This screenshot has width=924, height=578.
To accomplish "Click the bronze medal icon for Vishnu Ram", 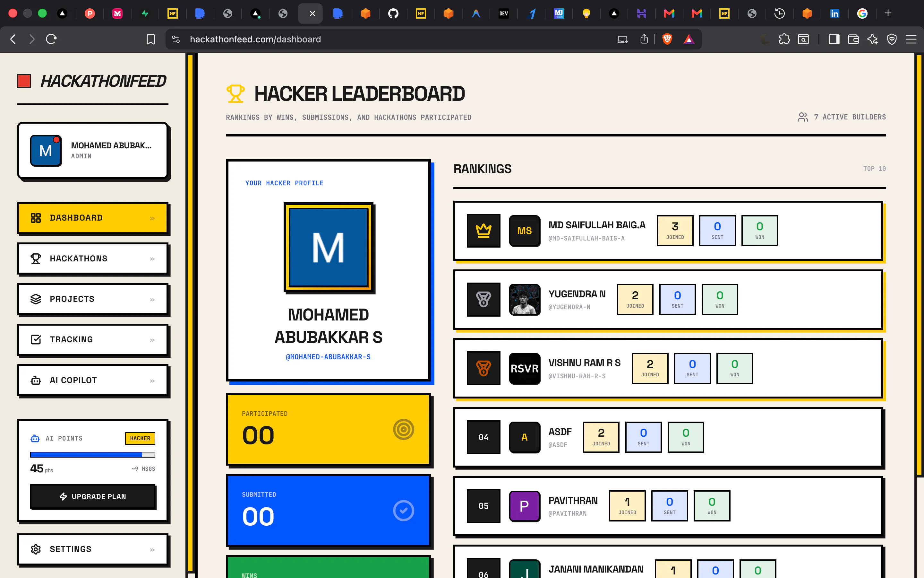I will pos(483,368).
